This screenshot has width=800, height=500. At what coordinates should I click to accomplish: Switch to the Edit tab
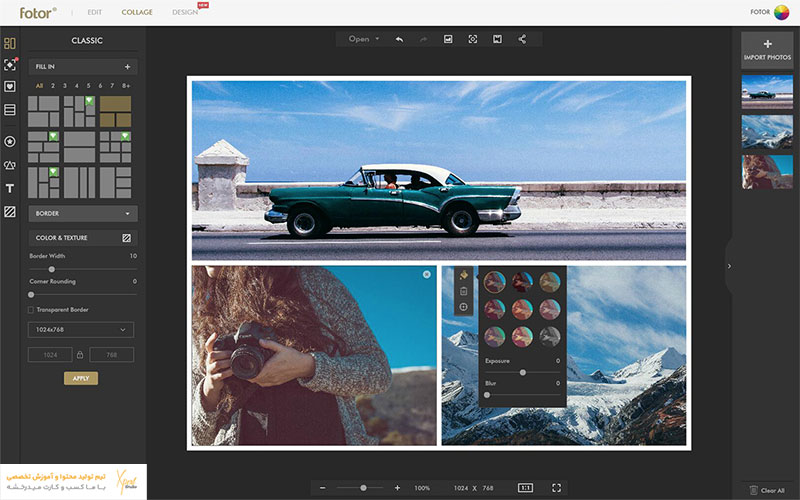click(x=94, y=12)
